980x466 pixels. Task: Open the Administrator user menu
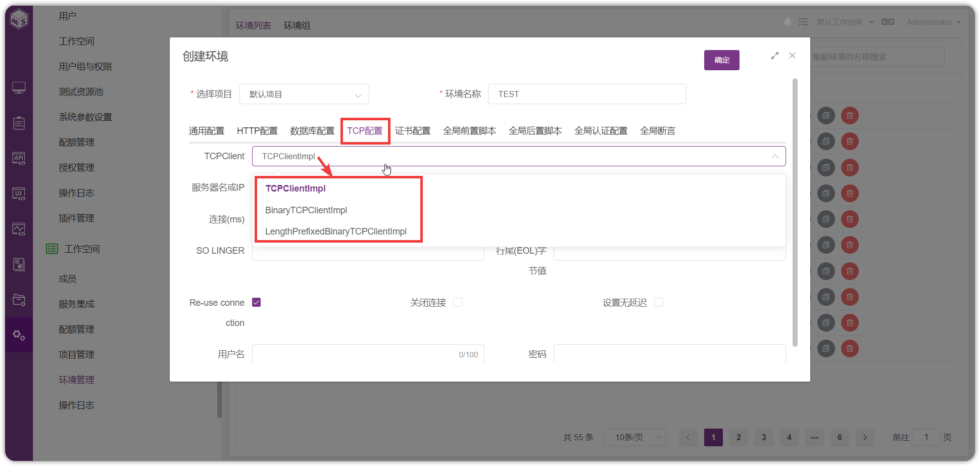[x=934, y=22]
